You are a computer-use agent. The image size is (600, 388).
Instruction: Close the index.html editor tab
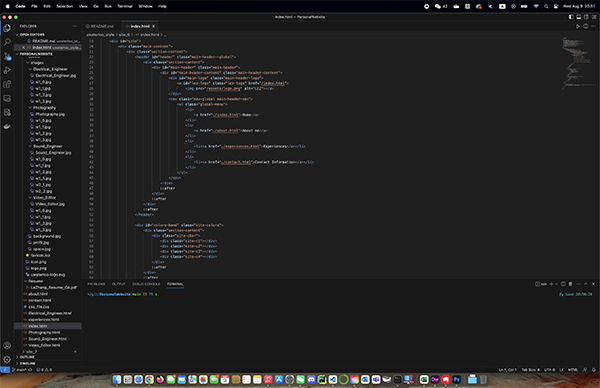pos(154,26)
